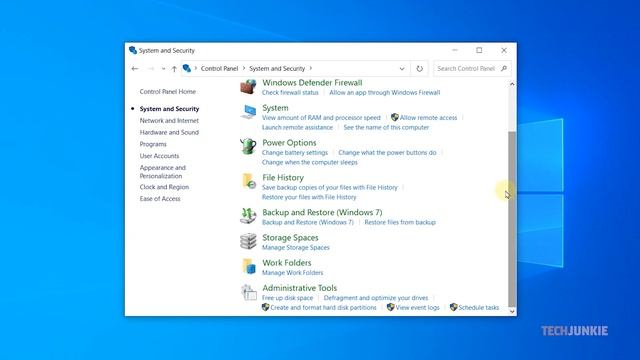Click Manage Work Folders
Screen dimensions: 640x360
coord(292,273)
